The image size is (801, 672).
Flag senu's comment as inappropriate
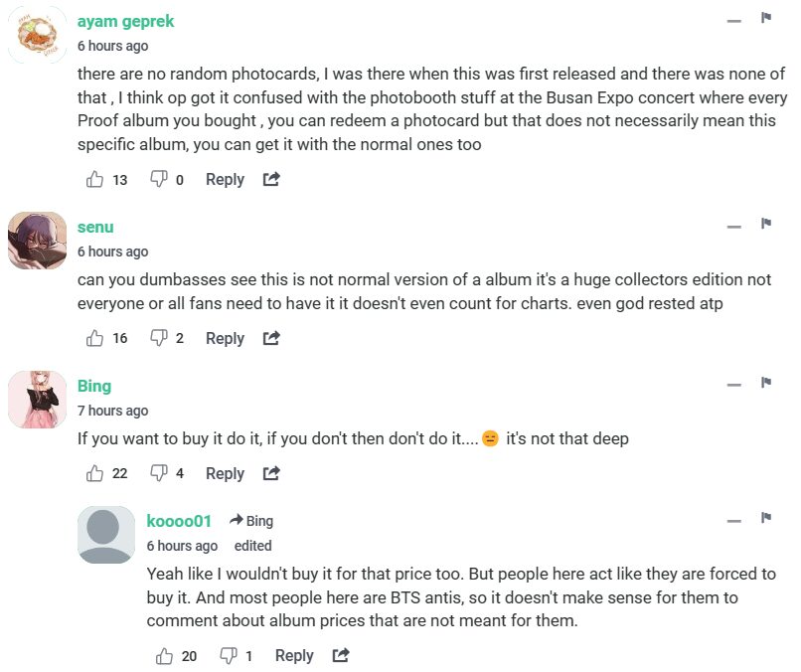click(766, 225)
